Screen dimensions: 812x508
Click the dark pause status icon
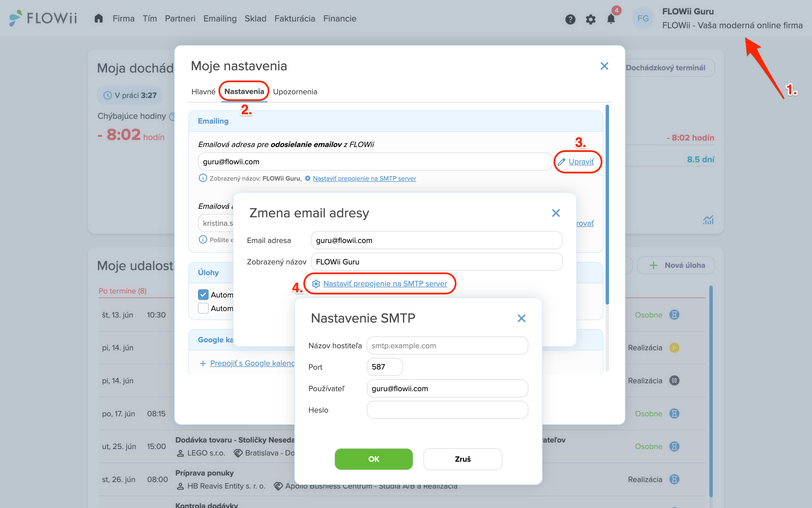pos(674,380)
